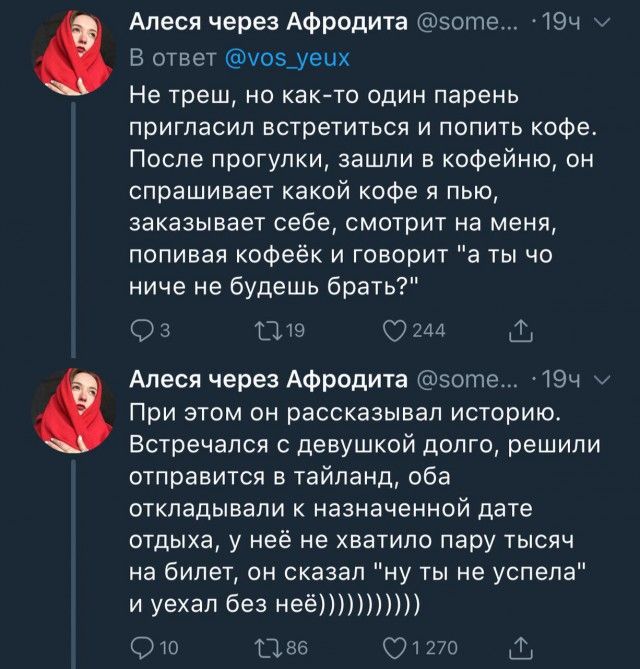
Task: Open author name on the second tweet
Action: 268,379
